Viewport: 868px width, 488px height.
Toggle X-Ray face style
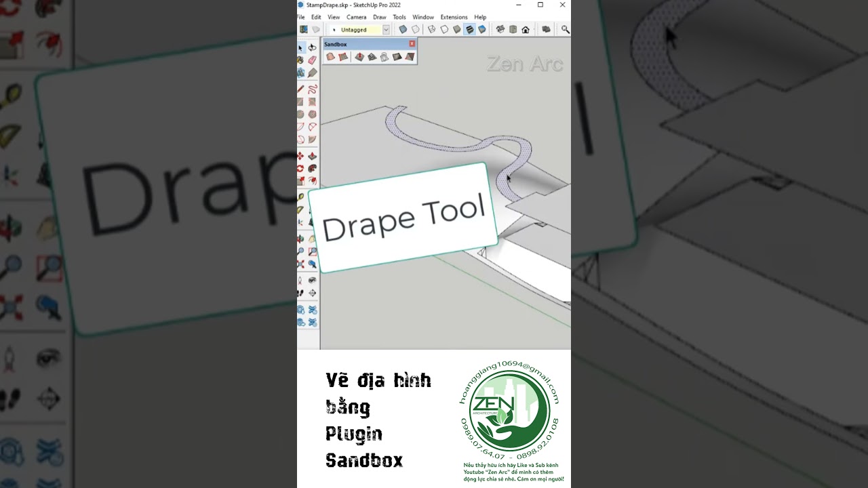click(403, 29)
